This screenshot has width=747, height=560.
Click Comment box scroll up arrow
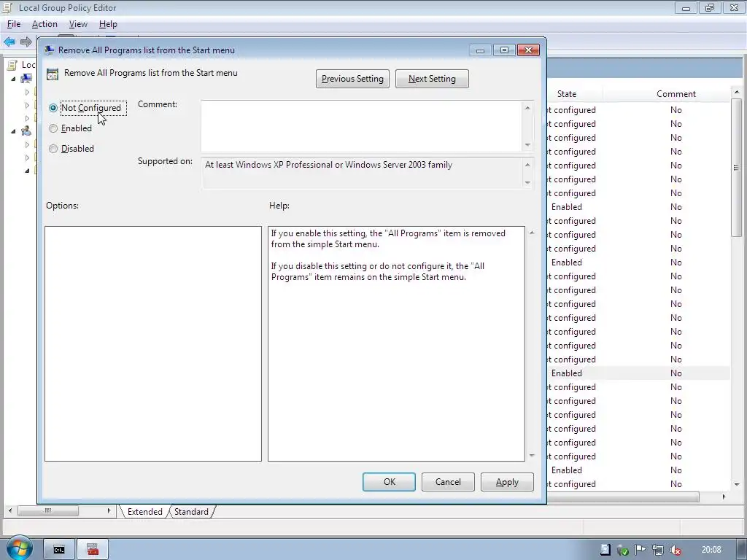coord(527,108)
